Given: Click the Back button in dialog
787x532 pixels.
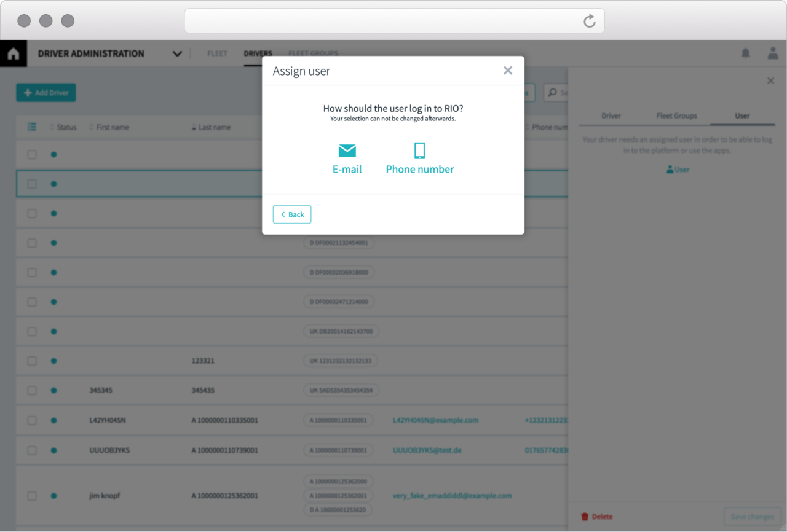Looking at the screenshot, I should (x=292, y=214).
